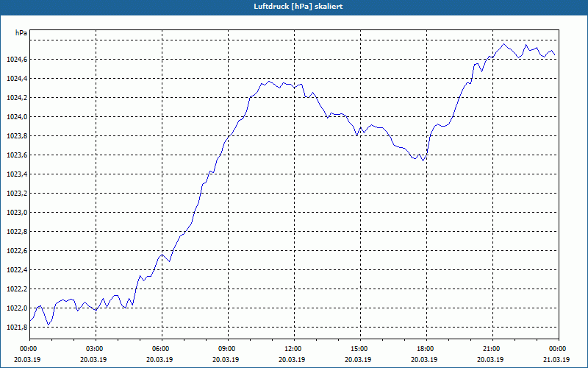Viewport: 588px width, 368px height.
Task: Select the 1021,8 y-axis label
Action: click(x=17, y=328)
